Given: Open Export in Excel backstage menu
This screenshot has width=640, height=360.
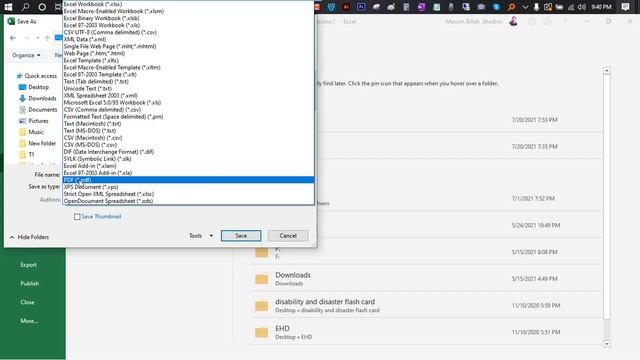Looking at the screenshot, I should click(x=29, y=265).
